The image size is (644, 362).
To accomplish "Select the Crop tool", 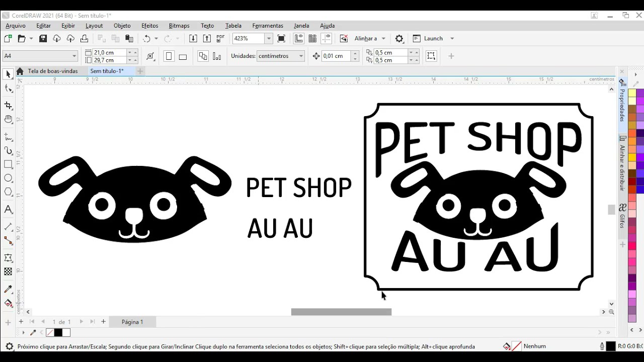I will tap(8, 105).
